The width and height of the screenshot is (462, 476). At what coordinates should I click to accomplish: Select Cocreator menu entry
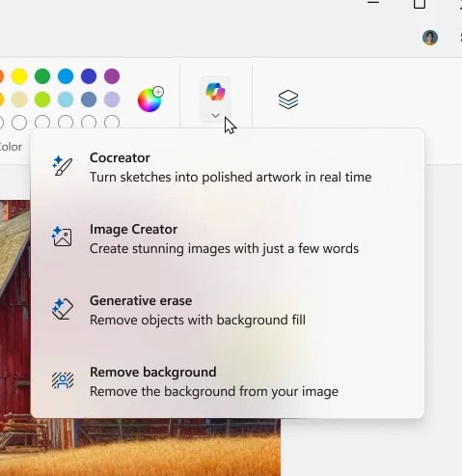click(x=228, y=167)
